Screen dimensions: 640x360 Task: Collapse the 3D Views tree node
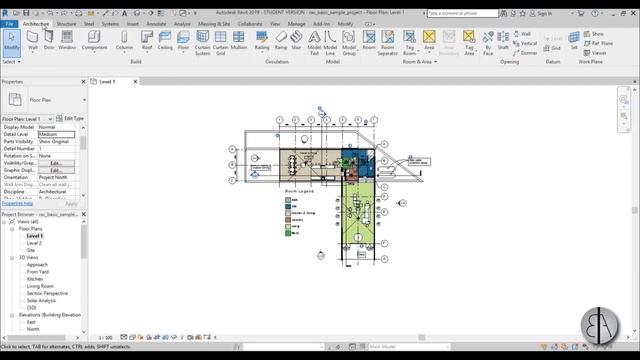(12, 258)
